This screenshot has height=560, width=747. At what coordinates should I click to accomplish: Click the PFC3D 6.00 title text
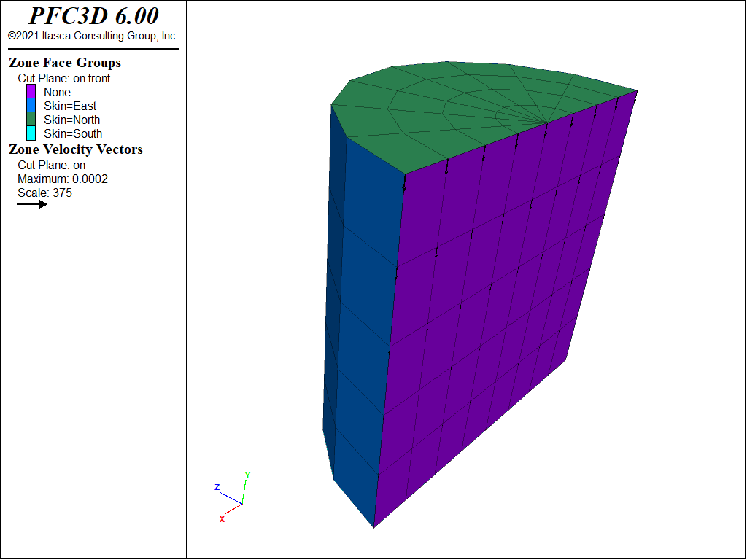pos(93,17)
